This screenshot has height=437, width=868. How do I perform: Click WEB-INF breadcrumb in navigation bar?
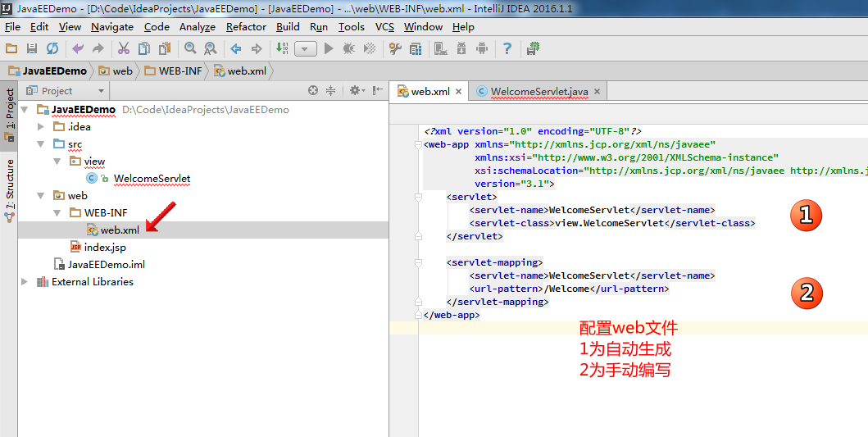click(174, 71)
